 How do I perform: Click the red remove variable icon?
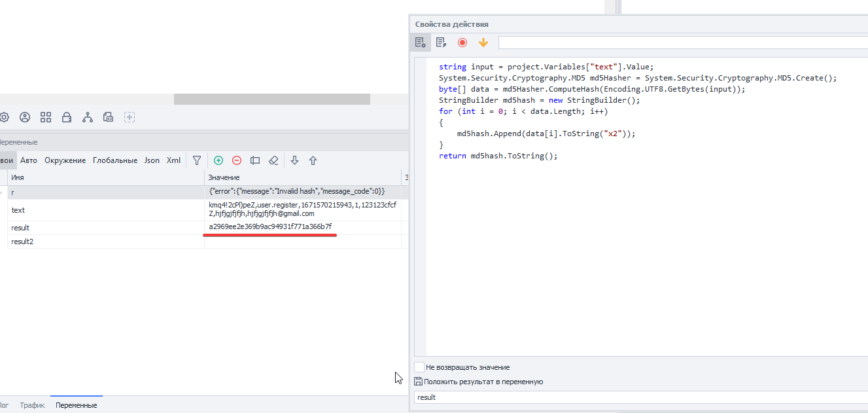237,160
